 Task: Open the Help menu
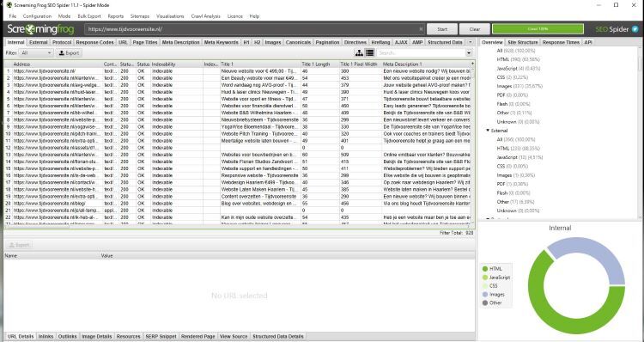point(254,16)
